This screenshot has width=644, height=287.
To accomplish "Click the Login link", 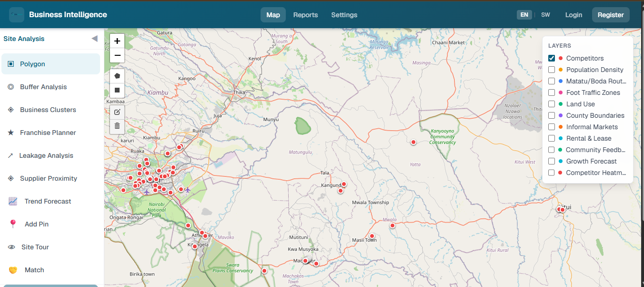I will [x=574, y=15].
